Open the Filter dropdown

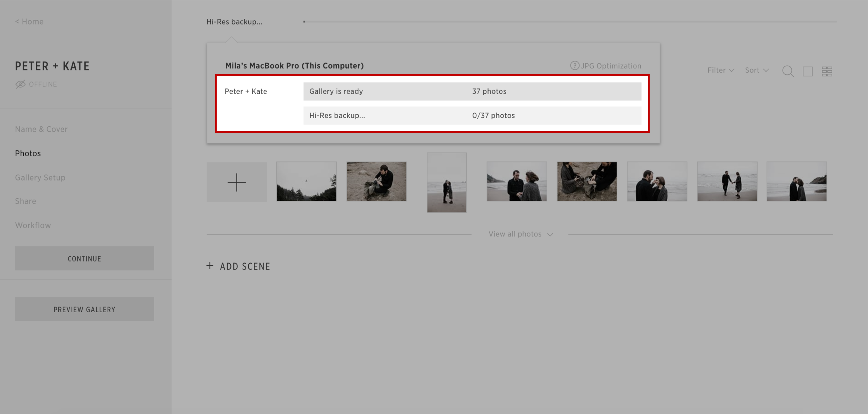pyautogui.click(x=721, y=70)
